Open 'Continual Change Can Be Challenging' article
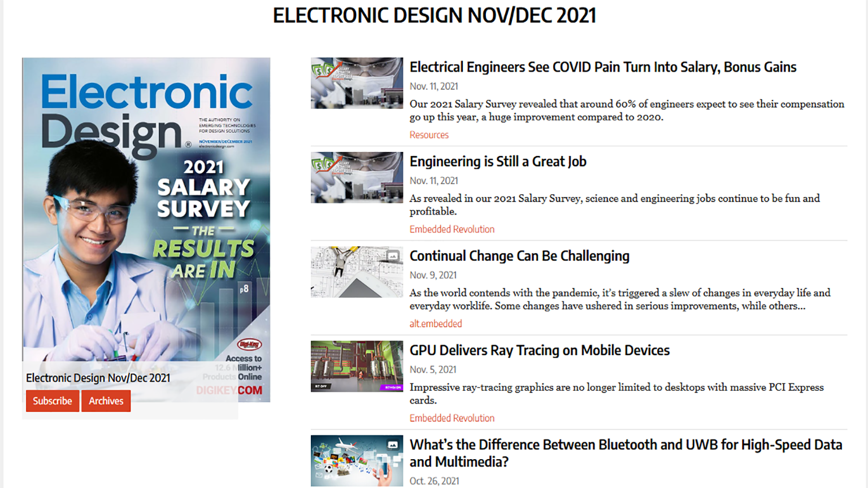 point(519,256)
